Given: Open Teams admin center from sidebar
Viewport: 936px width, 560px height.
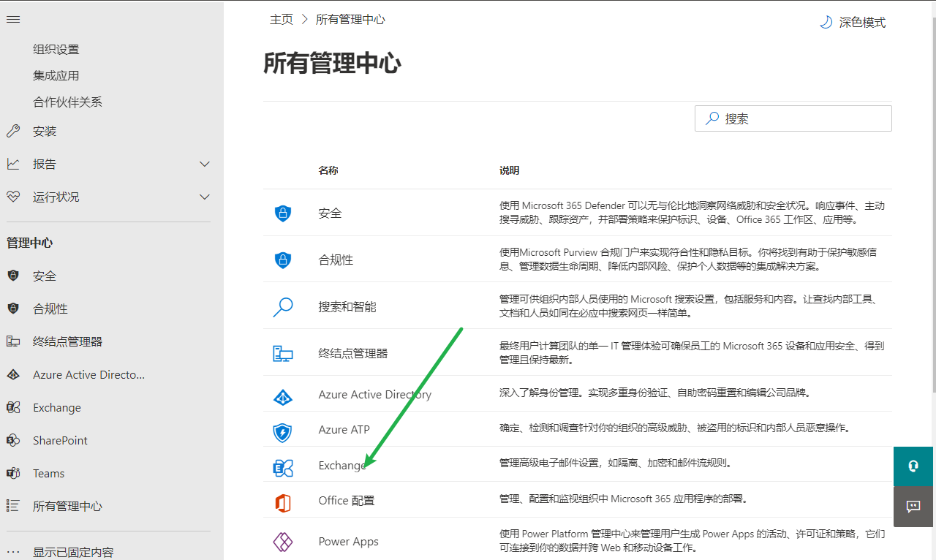Looking at the screenshot, I should (48, 474).
